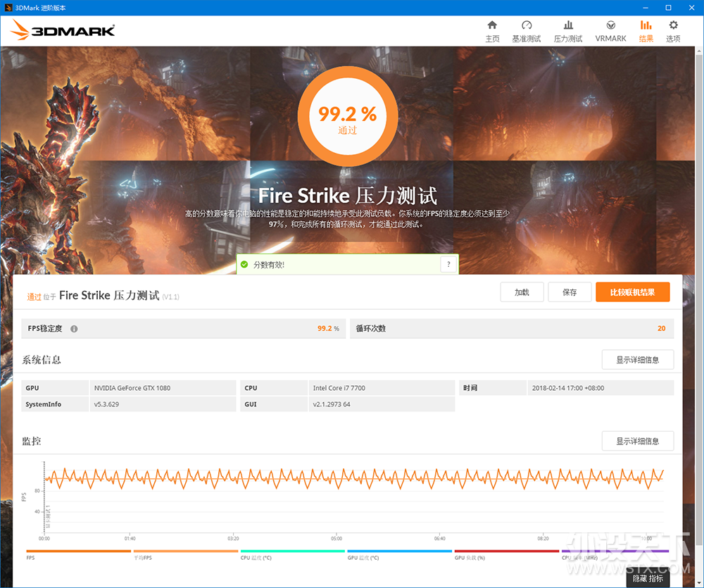Click the 3DMark title bar app icon
This screenshot has width=704, height=588.
coord(8,8)
